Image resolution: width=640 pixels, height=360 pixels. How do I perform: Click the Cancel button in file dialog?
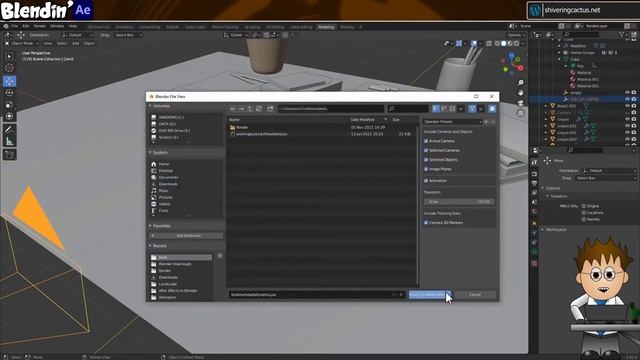475,294
